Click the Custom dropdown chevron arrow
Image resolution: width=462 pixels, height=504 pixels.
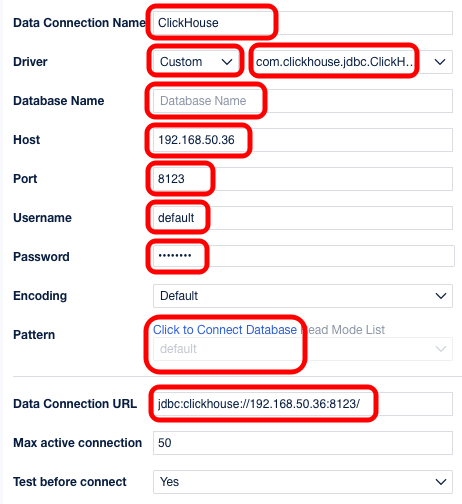click(x=227, y=62)
